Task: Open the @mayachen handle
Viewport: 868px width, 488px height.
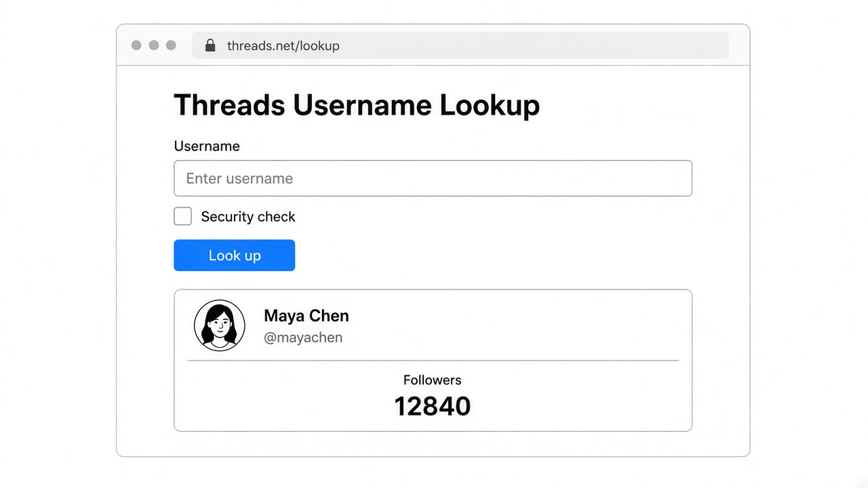Action: (x=303, y=338)
